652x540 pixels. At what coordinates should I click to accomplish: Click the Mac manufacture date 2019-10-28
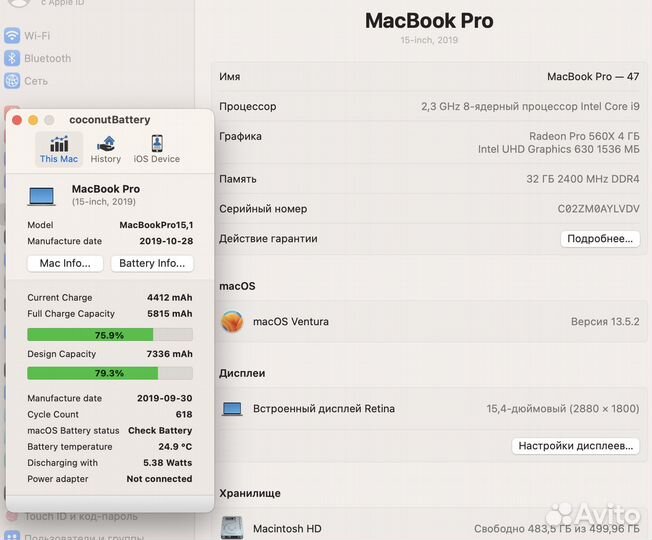tap(166, 241)
